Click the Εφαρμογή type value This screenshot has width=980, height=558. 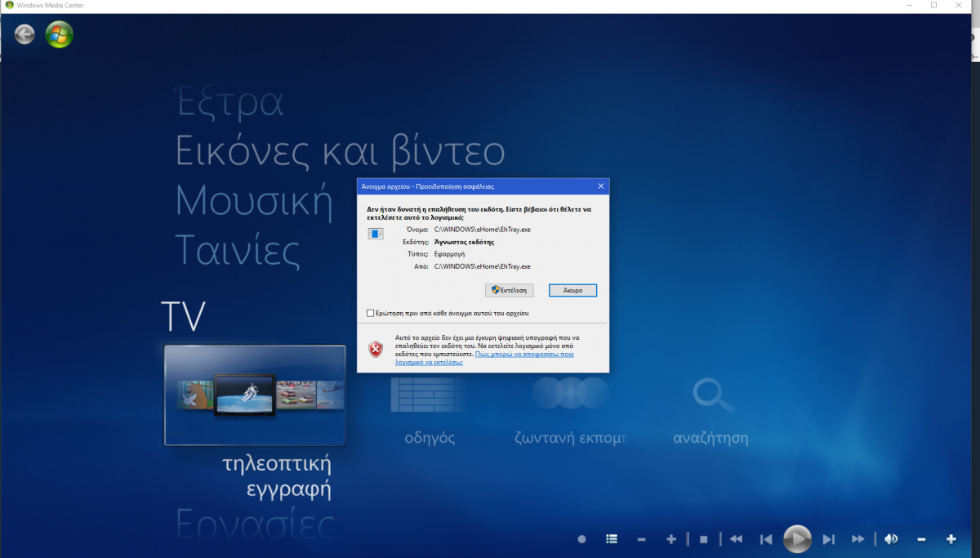448,254
